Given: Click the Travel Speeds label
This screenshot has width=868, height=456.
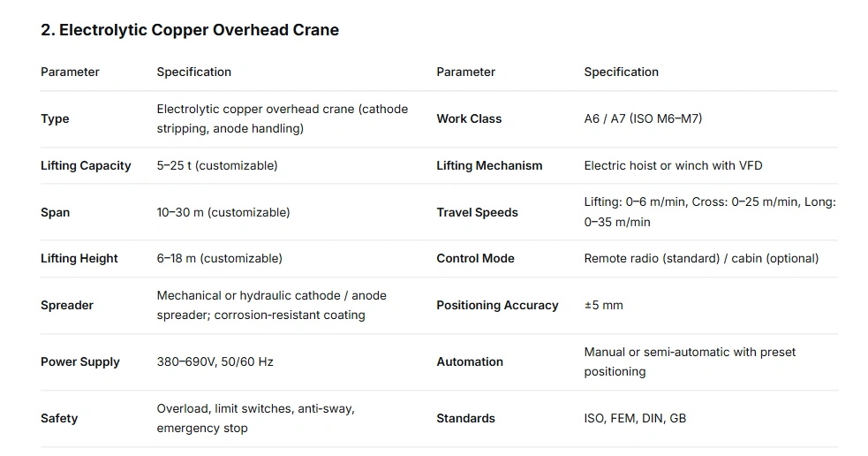Looking at the screenshot, I should (477, 212).
